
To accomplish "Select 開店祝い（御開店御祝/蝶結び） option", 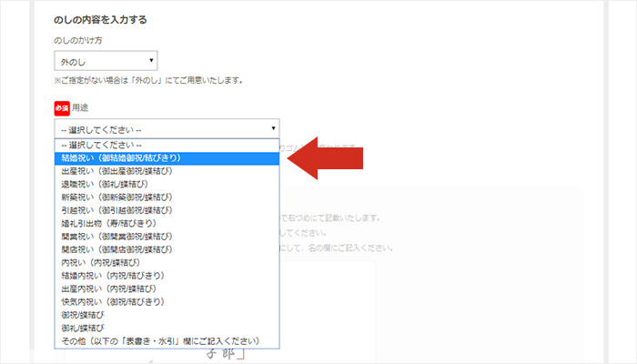I will [167, 249].
